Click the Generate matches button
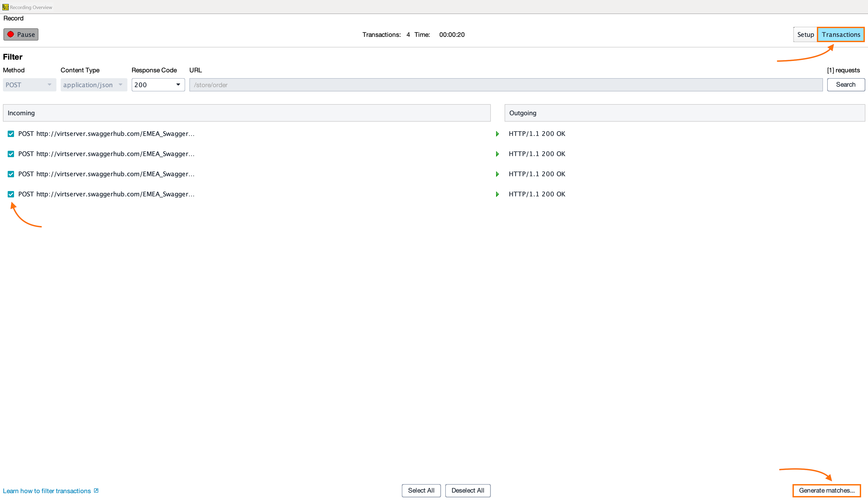The height and width of the screenshot is (504, 868). [826, 490]
